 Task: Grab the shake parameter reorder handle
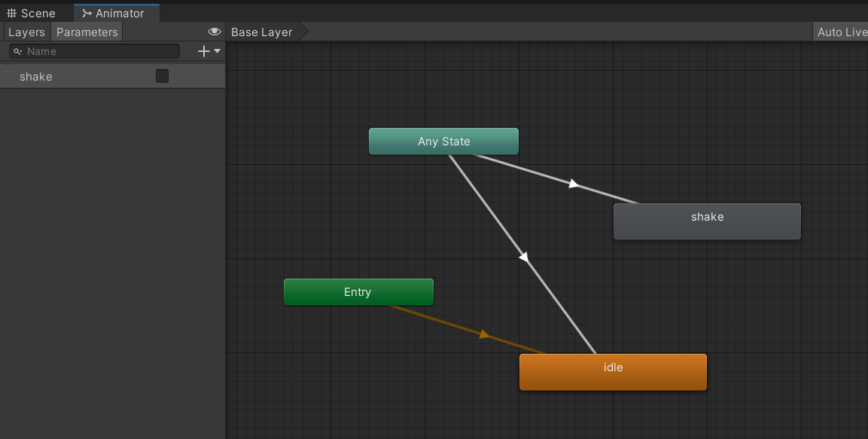click(x=9, y=73)
